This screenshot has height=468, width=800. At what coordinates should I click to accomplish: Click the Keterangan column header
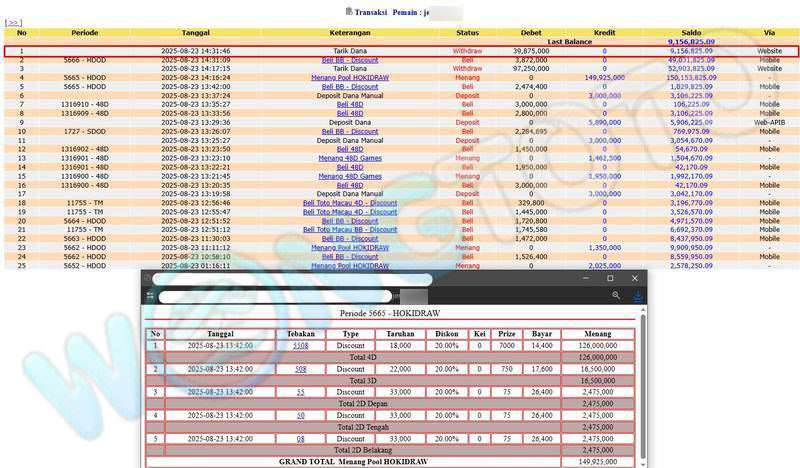(350, 33)
